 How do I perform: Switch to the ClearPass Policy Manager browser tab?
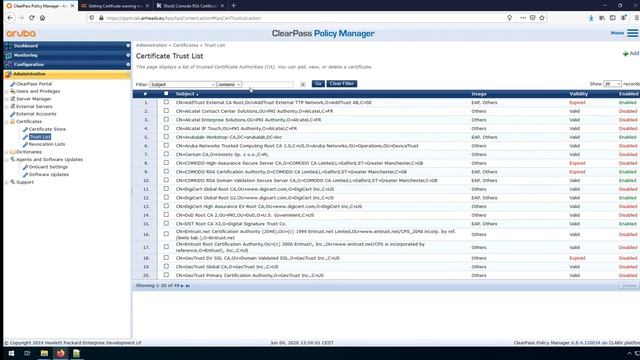click(x=40, y=6)
